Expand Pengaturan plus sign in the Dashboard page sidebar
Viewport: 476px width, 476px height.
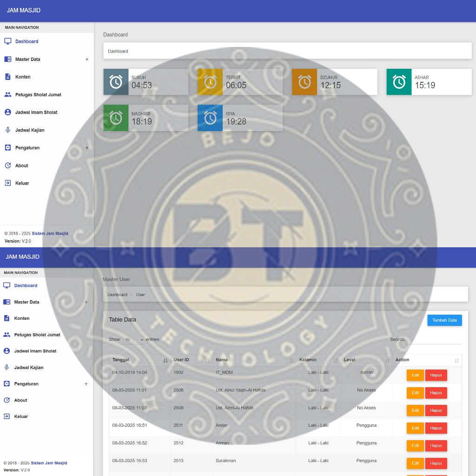click(87, 148)
